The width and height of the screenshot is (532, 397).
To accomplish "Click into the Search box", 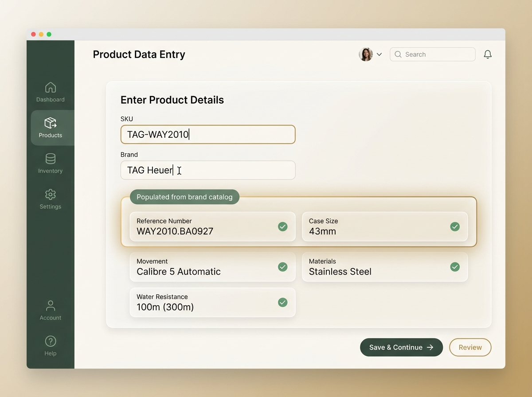I will [x=433, y=54].
